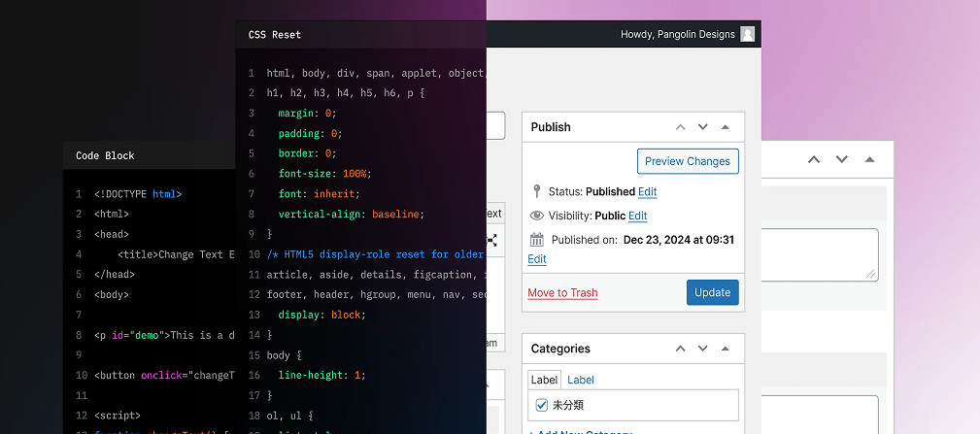Screen dimensions: 980x434
Task: Click the calendar icon next to Published on
Action: 537,240
